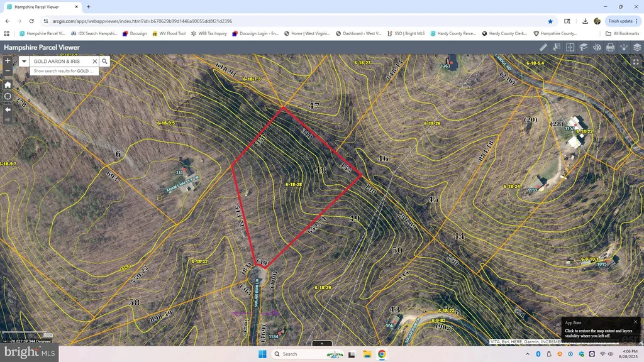644x362 pixels.
Task: Run search with magnifier button
Action: tap(104, 61)
